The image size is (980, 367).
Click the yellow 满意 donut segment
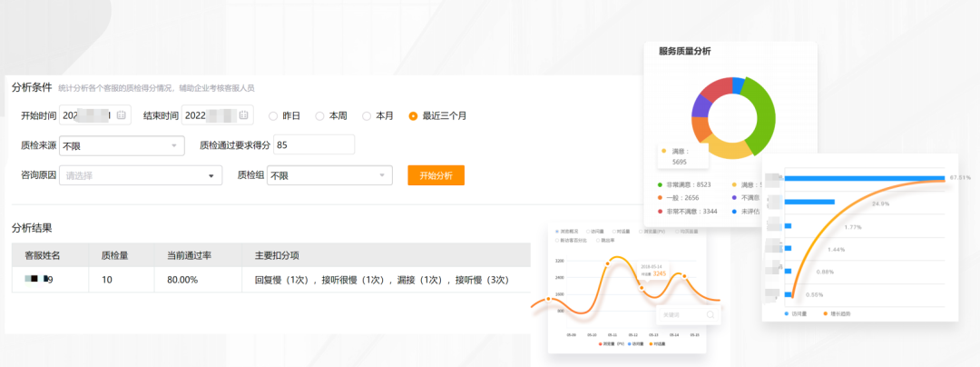coord(729,150)
